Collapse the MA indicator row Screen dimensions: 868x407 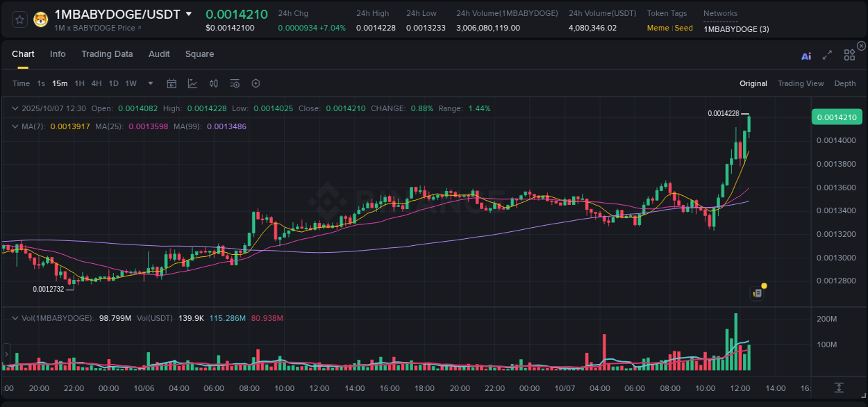pyautogui.click(x=15, y=126)
